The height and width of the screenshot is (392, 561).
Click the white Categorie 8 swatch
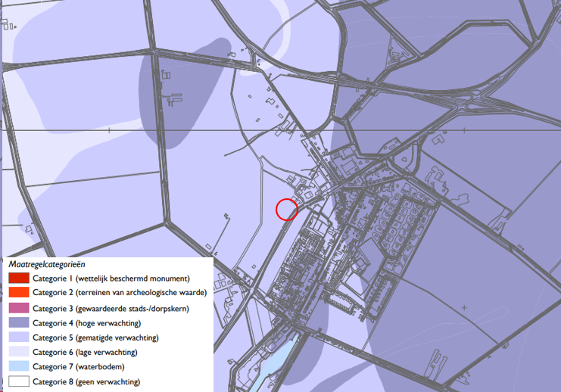coord(19,381)
